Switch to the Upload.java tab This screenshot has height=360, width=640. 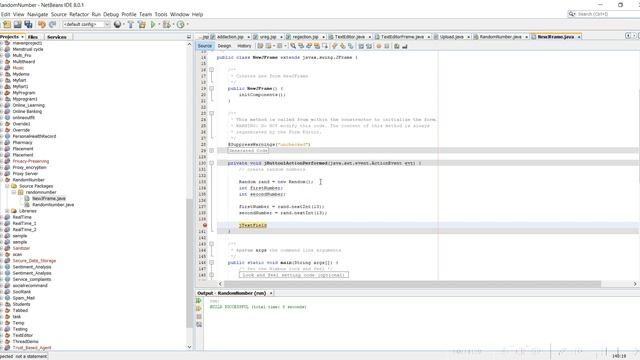click(451, 37)
